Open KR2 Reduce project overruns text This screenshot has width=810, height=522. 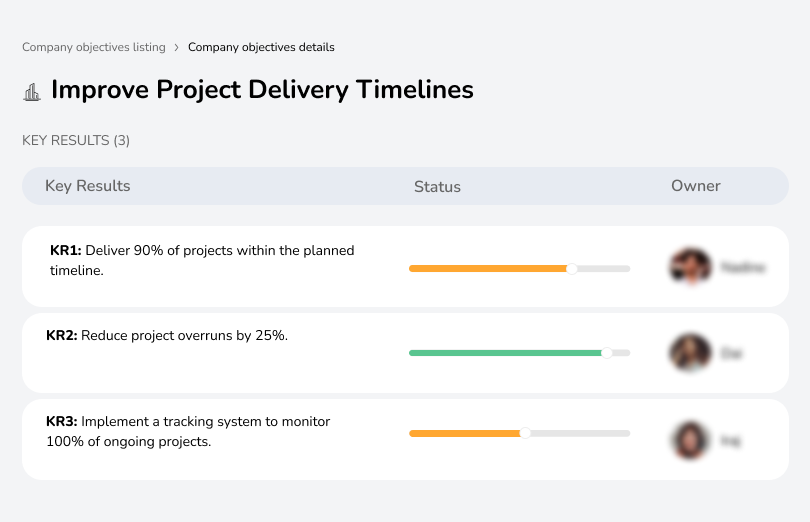click(167, 335)
